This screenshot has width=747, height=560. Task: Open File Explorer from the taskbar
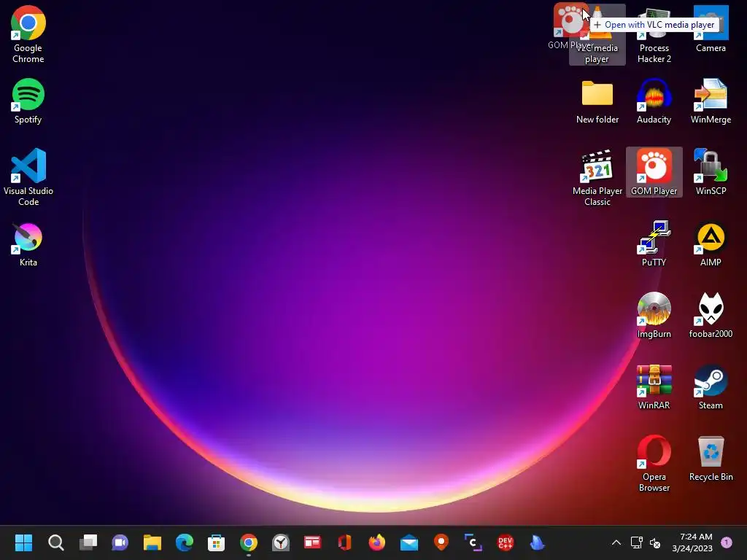pyautogui.click(x=152, y=542)
